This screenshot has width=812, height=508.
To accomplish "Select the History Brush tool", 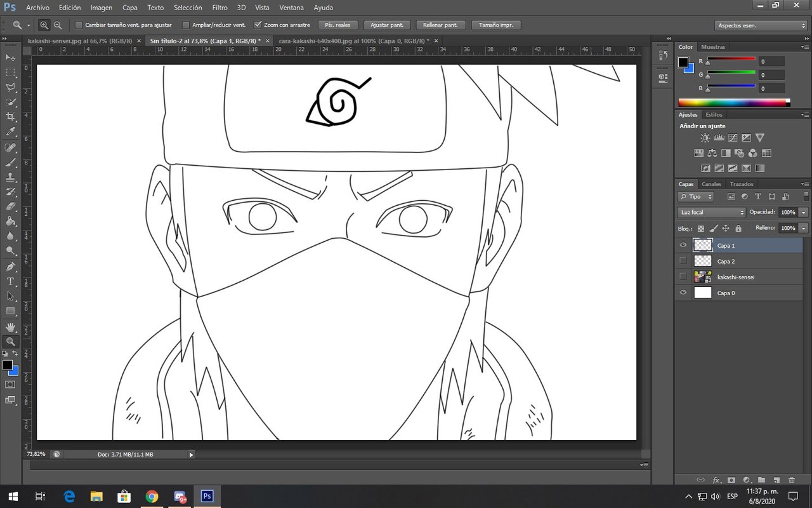I will (x=11, y=192).
